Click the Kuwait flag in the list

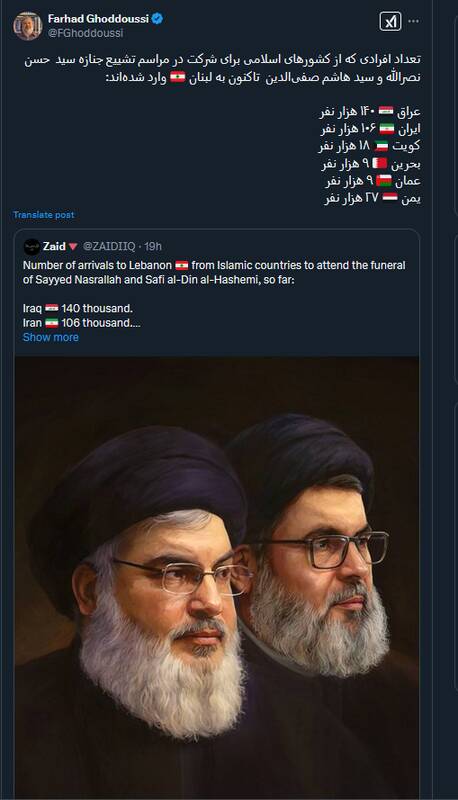tap(381, 146)
